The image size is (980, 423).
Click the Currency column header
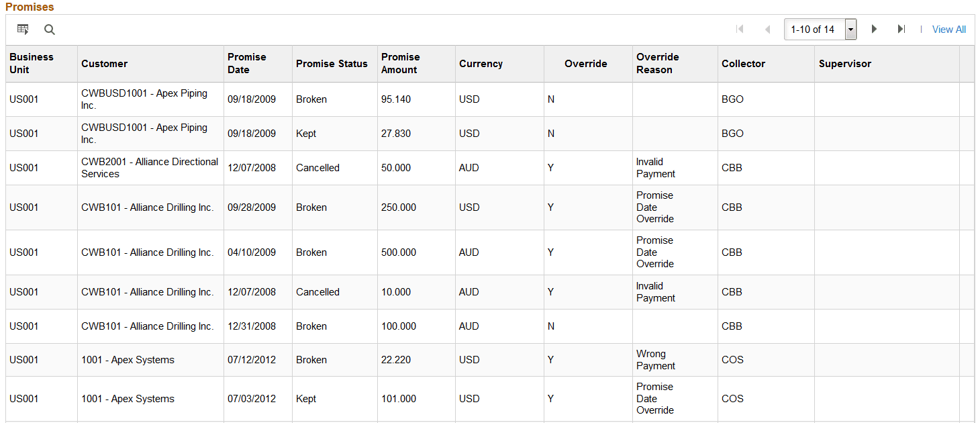point(481,64)
